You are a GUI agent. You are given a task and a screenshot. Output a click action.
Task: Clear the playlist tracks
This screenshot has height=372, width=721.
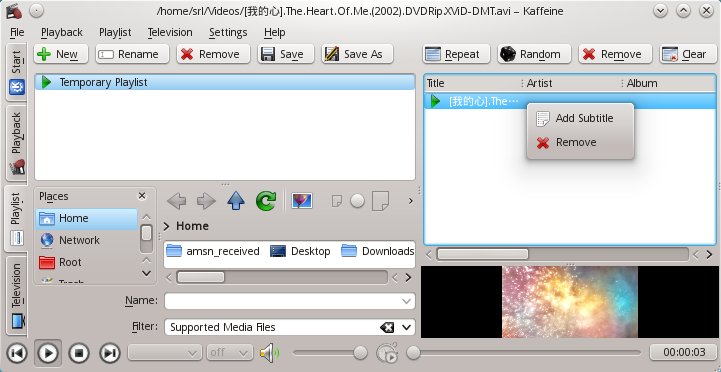(688, 54)
